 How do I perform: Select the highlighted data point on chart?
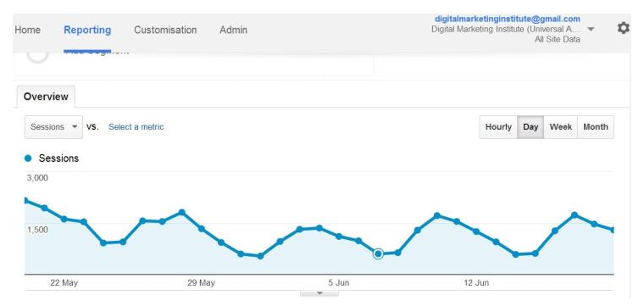click(x=378, y=253)
